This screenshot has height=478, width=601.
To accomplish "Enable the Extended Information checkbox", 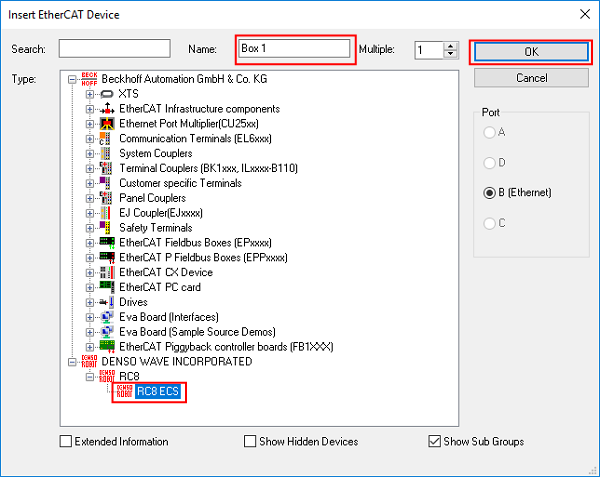I will pyautogui.click(x=66, y=441).
